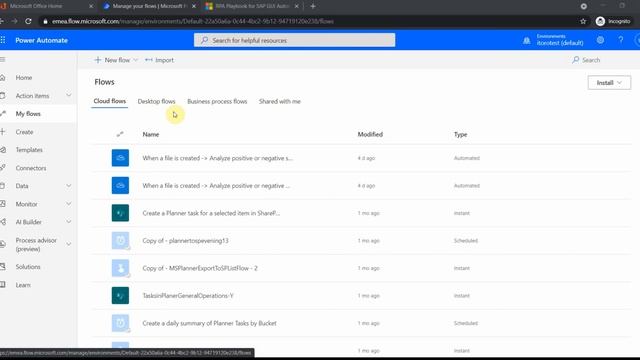
Task: Click the Connectors icon in sidebar
Action: click(3, 168)
